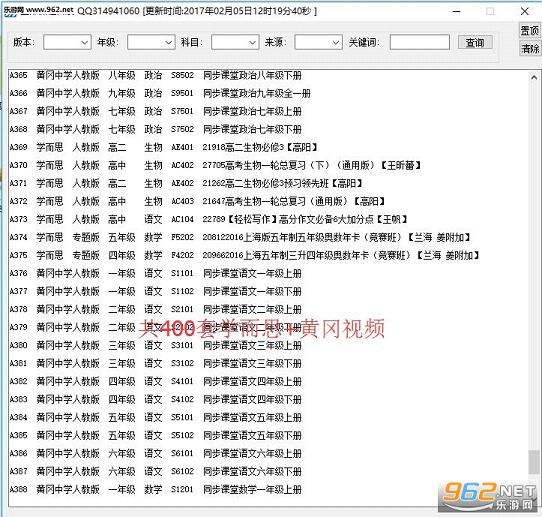Select row A384 同步课堂语文五年级上册
Screen dimensions: 542x517
point(156,417)
